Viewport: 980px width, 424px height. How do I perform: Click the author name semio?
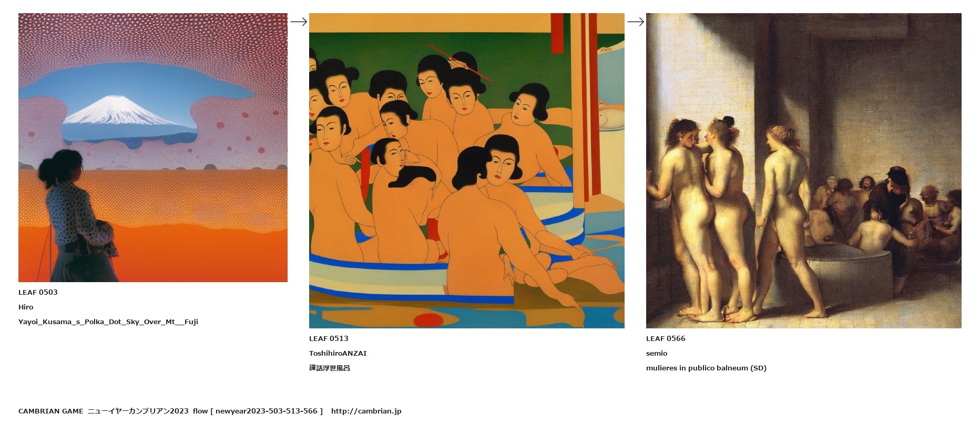coord(657,353)
